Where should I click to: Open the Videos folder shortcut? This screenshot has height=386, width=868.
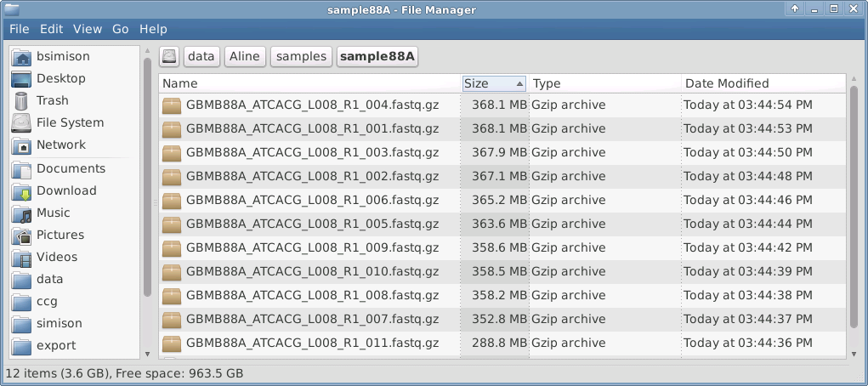tap(56, 257)
